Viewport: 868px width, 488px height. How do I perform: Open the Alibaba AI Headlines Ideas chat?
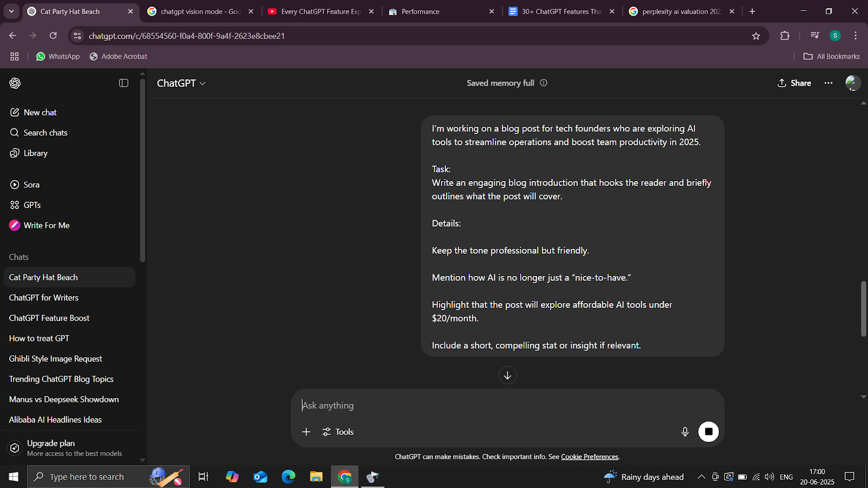tap(69, 420)
